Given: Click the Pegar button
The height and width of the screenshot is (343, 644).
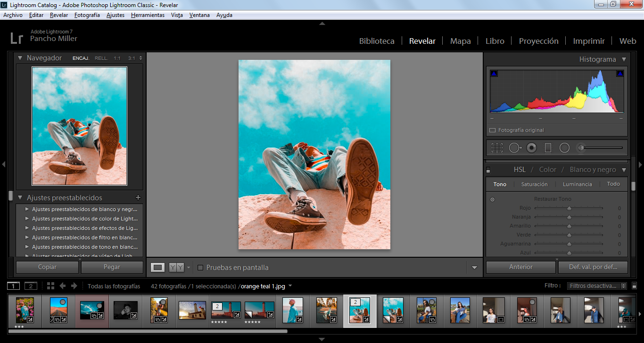Looking at the screenshot, I should coord(112,267).
